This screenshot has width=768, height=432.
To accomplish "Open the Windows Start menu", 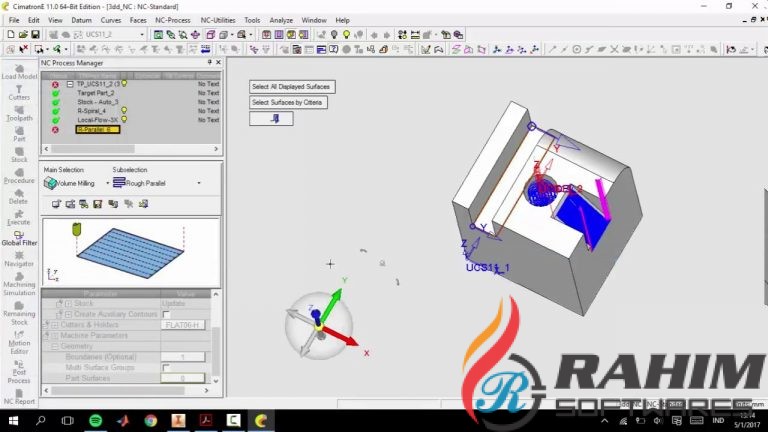I will pos(13,421).
